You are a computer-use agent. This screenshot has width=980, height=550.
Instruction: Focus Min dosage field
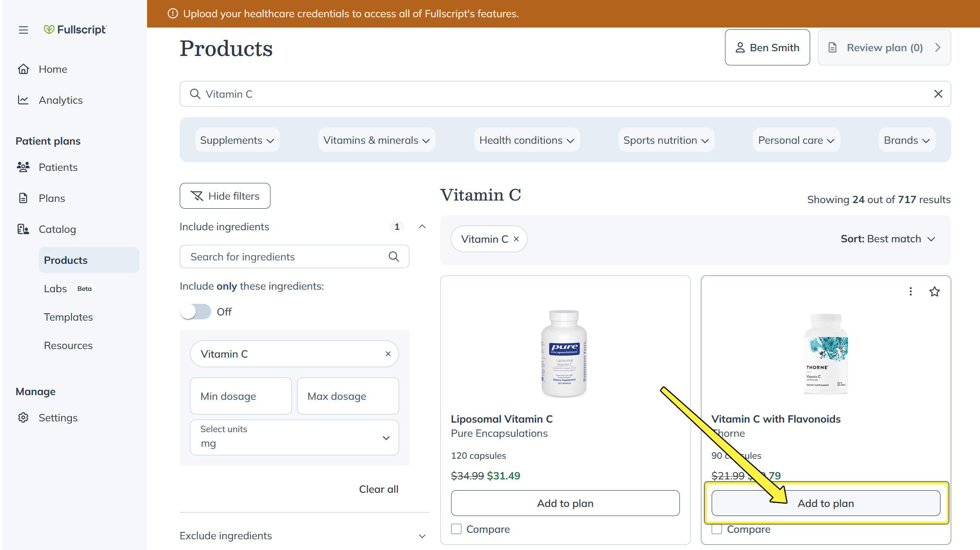[241, 396]
